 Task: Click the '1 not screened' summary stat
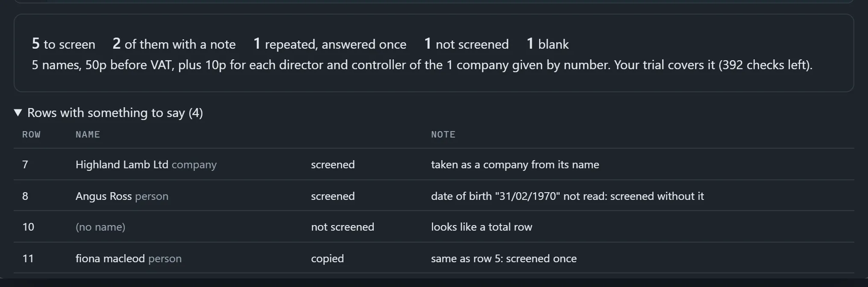(466, 44)
